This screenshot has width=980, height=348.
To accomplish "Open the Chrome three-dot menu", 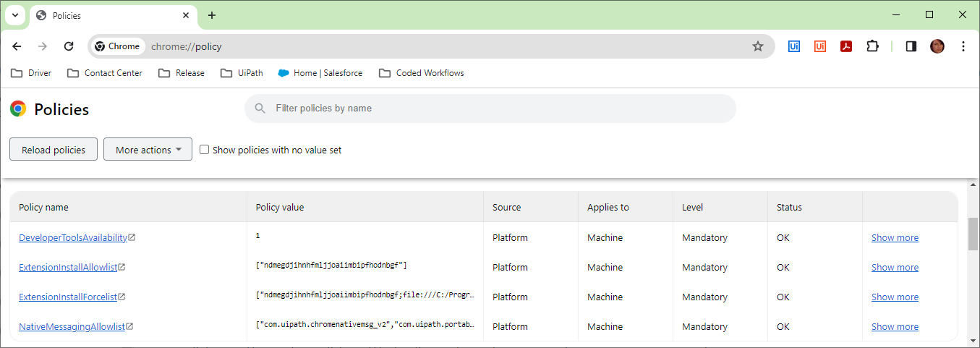I will pyautogui.click(x=963, y=46).
